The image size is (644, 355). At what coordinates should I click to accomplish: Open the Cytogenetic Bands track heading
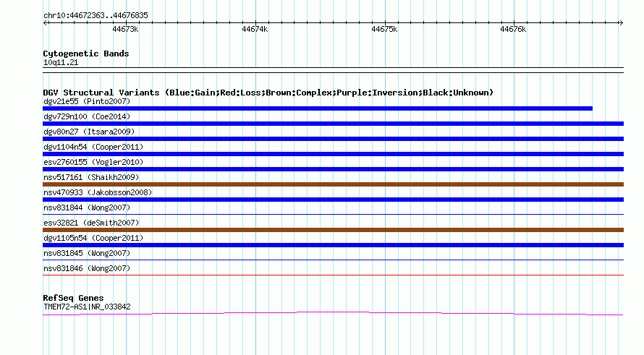point(86,54)
